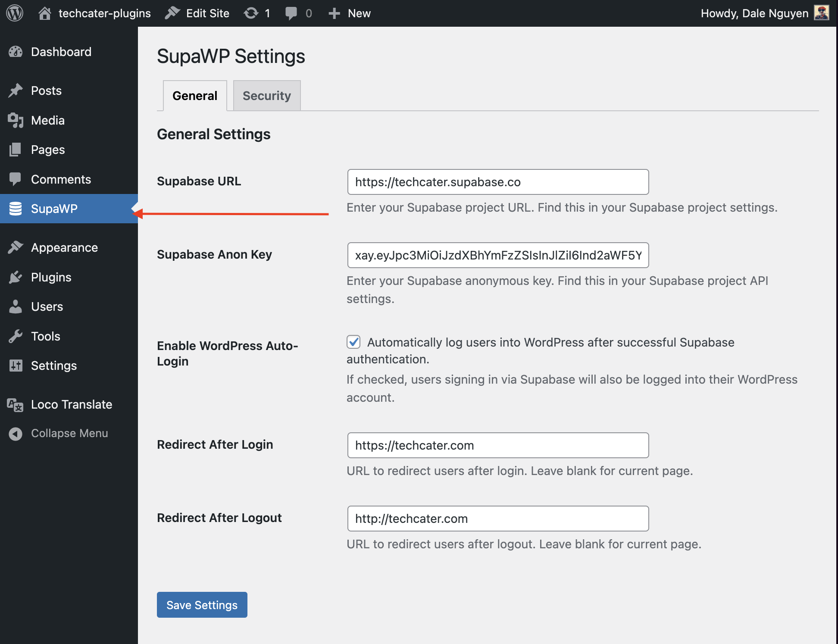The height and width of the screenshot is (644, 838).
Task: Click the Plugins plug icon
Action: click(x=16, y=277)
